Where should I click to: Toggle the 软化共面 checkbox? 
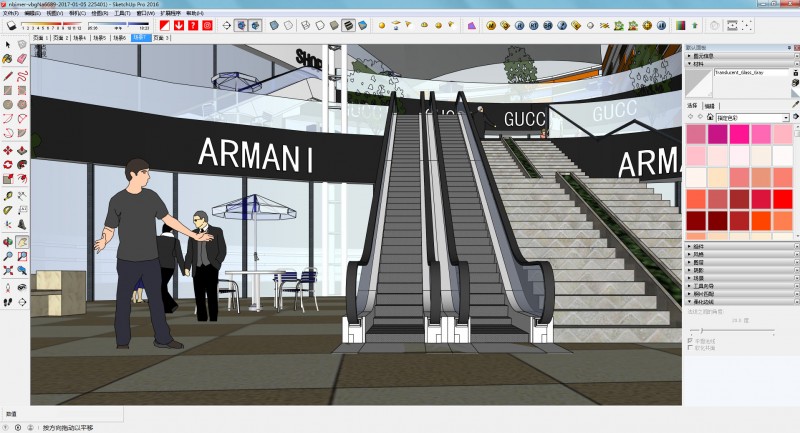click(690, 347)
